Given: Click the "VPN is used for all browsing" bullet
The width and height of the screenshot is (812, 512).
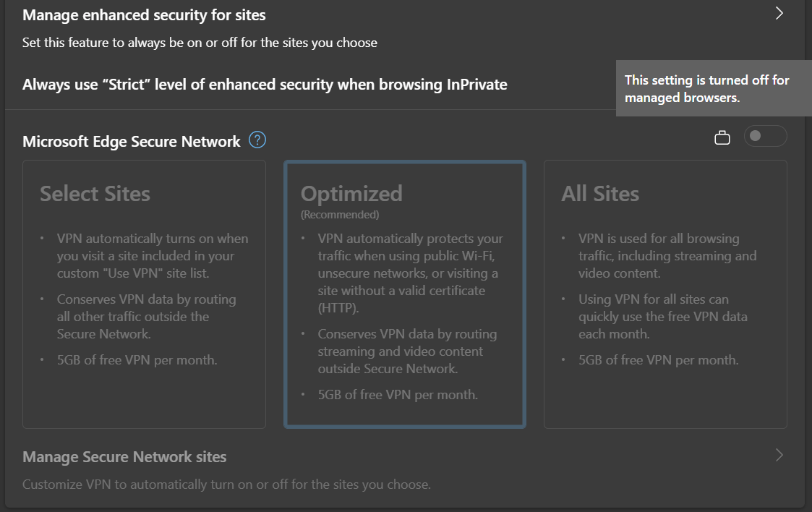Looking at the screenshot, I should (x=667, y=256).
